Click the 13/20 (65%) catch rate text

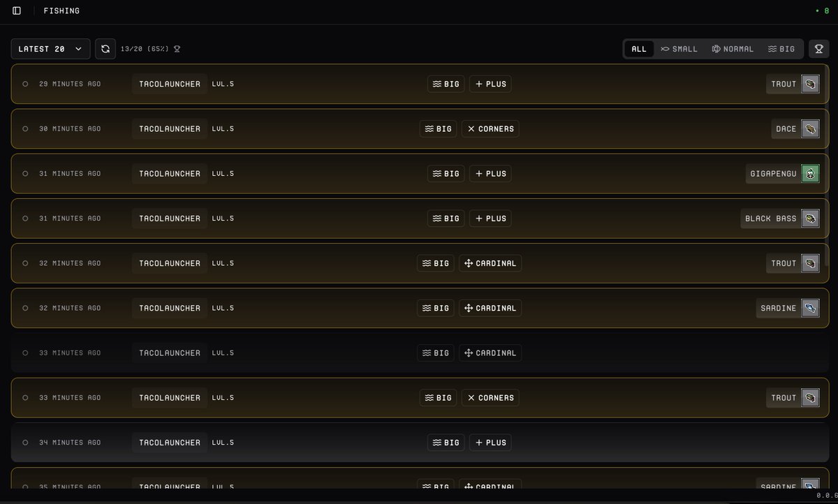[x=145, y=49]
